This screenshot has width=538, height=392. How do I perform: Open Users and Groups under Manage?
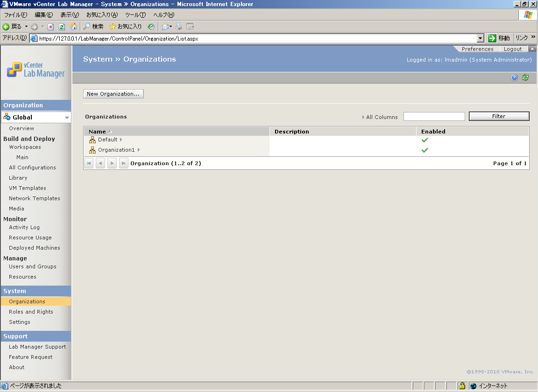pyautogui.click(x=33, y=266)
